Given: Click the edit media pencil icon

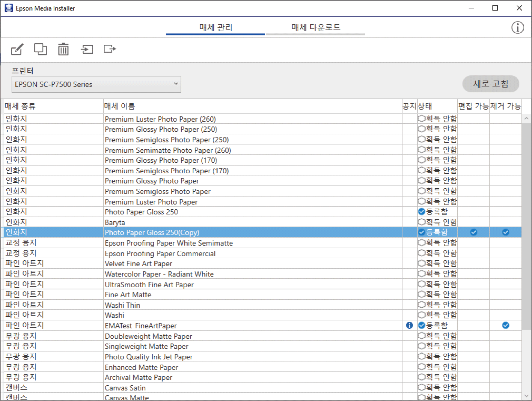Looking at the screenshot, I should (17, 49).
